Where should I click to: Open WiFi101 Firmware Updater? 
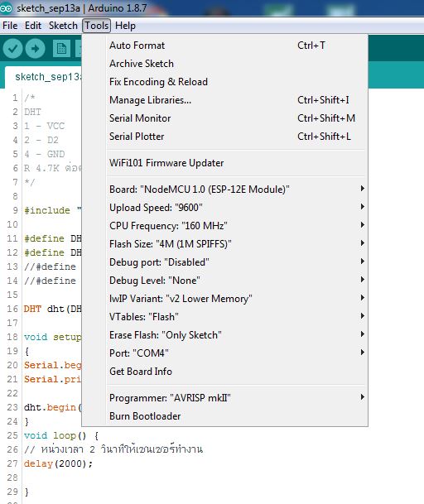pyautogui.click(x=238, y=163)
